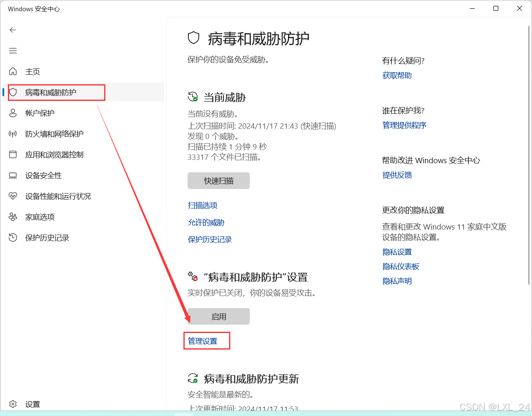Image resolution: width=532 pixels, height=416 pixels.
Task: Click the laptop icon for 设备安全性
Action: 13,175
